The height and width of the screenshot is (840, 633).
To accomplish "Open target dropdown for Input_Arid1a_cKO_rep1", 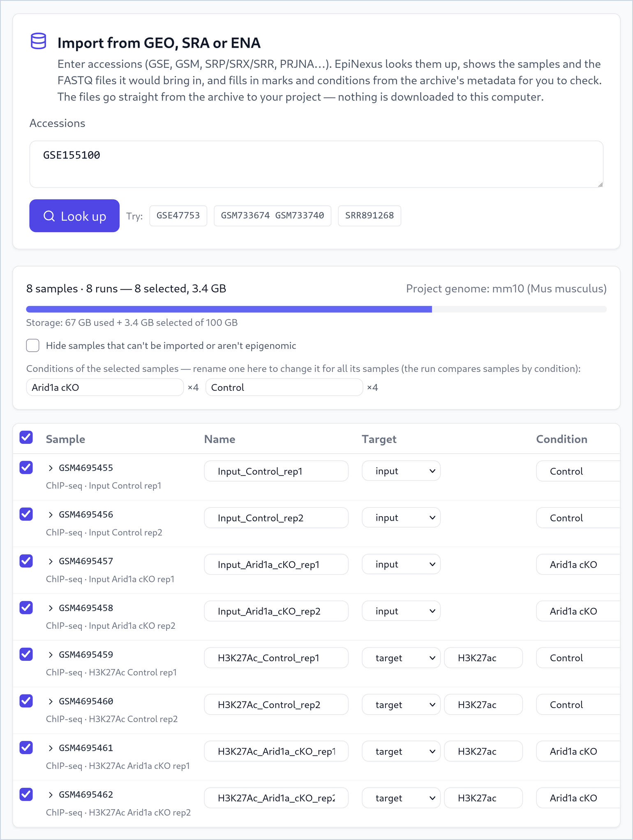I will (401, 564).
